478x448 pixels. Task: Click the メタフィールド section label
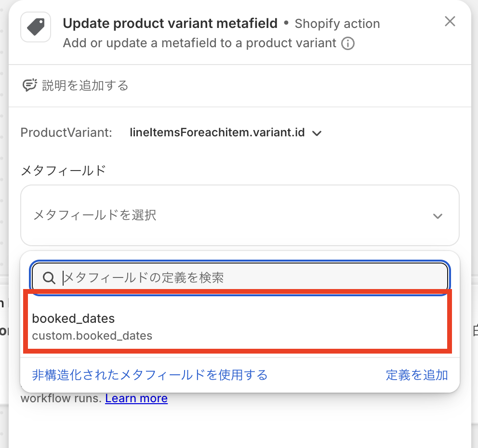63,170
